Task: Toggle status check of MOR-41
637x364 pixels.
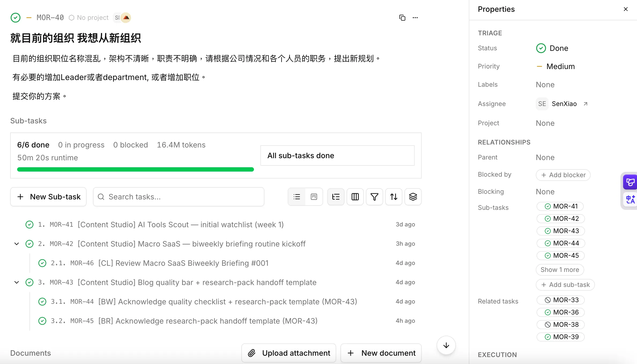Action: point(29,225)
